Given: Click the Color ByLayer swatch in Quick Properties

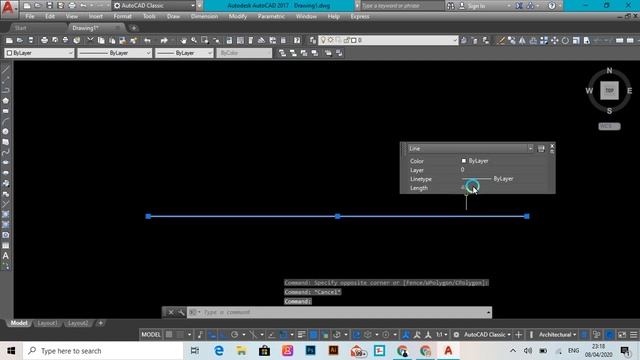Looking at the screenshot, I should [464, 161].
